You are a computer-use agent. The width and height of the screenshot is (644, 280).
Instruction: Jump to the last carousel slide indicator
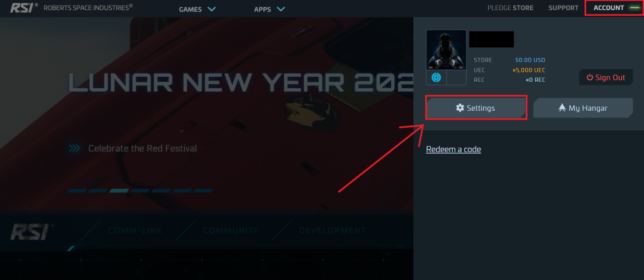pyautogui.click(x=203, y=191)
